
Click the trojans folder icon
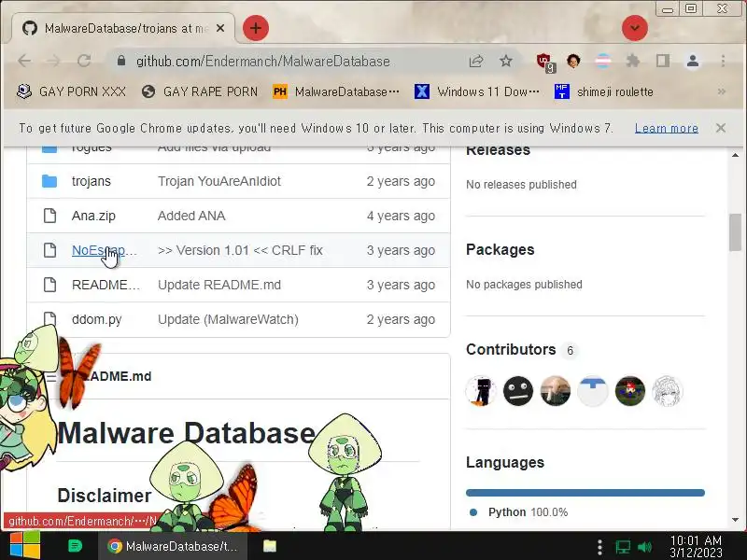pos(49,181)
